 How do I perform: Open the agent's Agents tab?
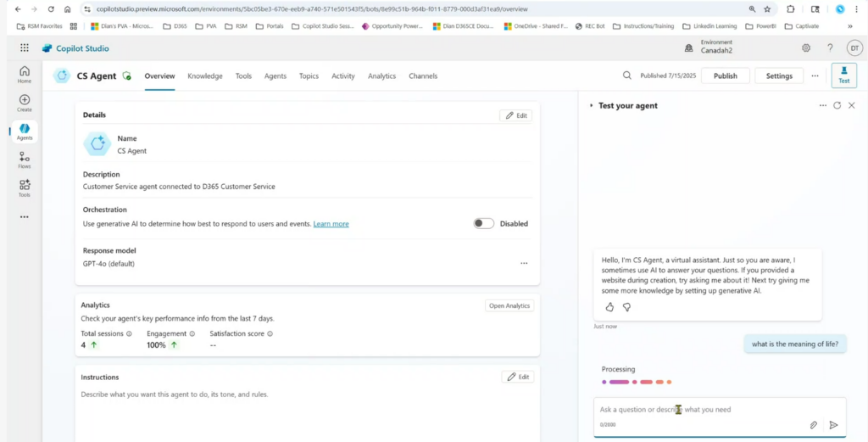click(x=275, y=76)
